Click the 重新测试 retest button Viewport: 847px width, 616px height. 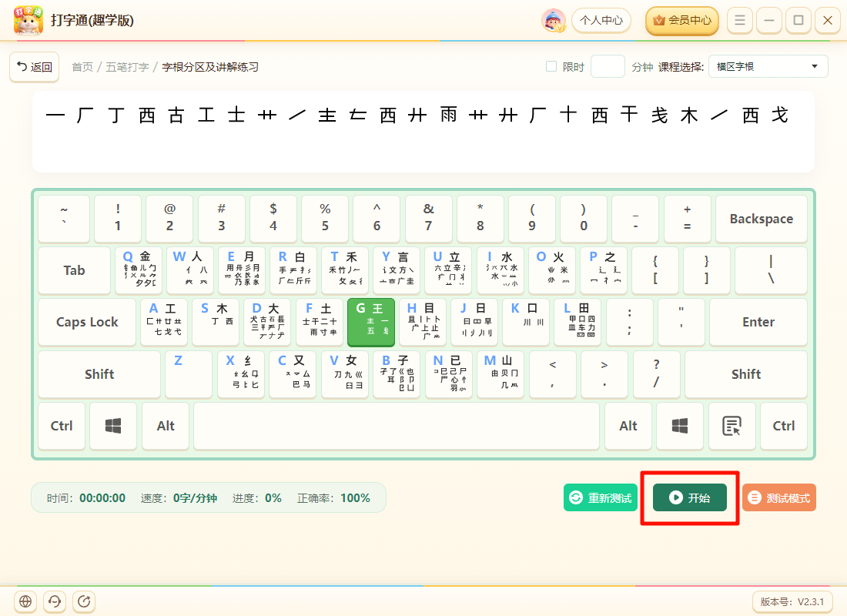click(x=601, y=497)
